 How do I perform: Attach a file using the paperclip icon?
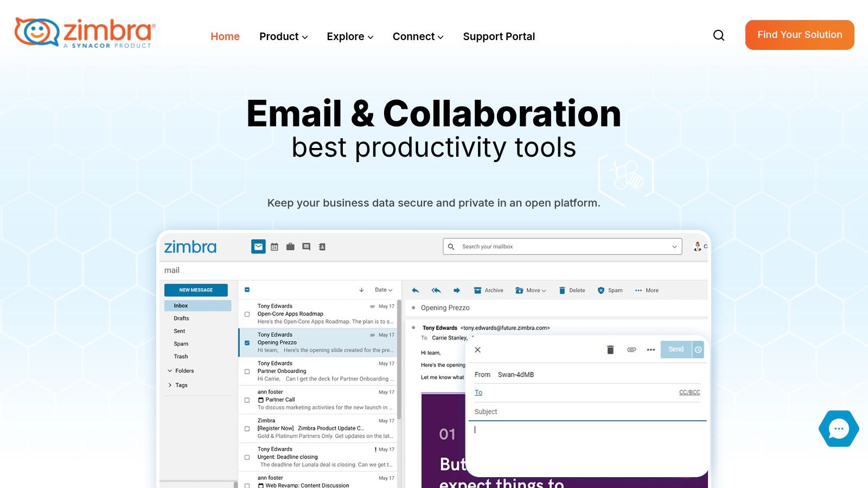[x=631, y=350]
